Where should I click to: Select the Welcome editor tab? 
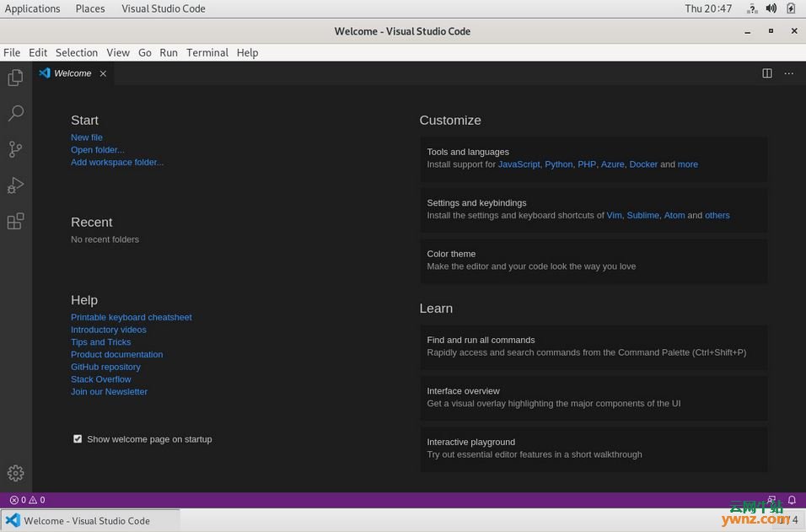73,73
